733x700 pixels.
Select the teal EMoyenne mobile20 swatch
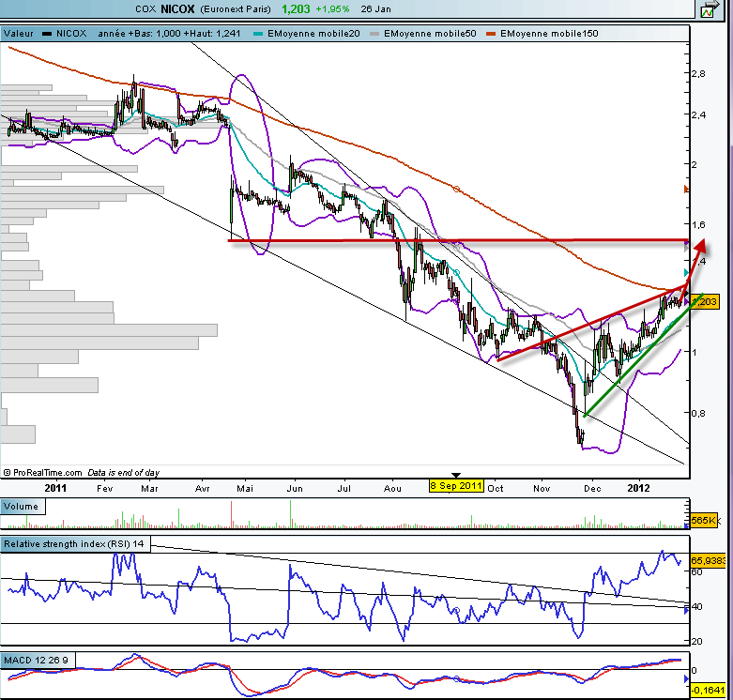point(259,33)
